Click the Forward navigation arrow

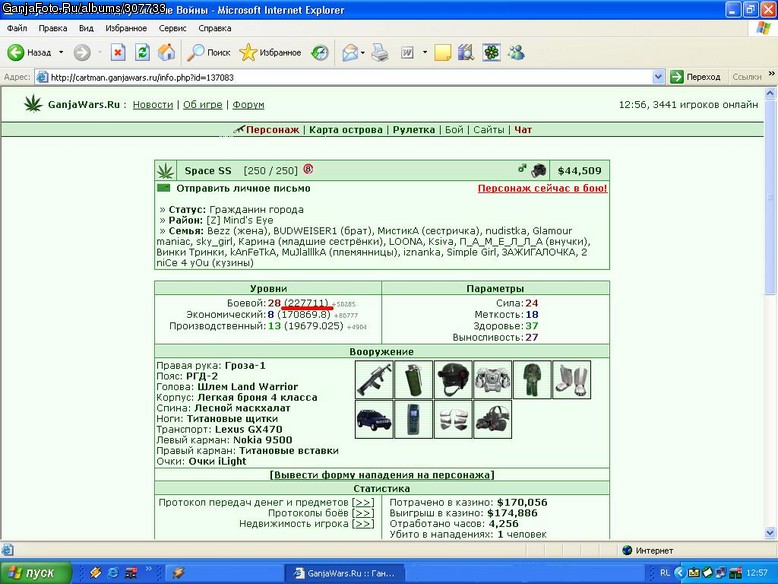click(82, 53)
